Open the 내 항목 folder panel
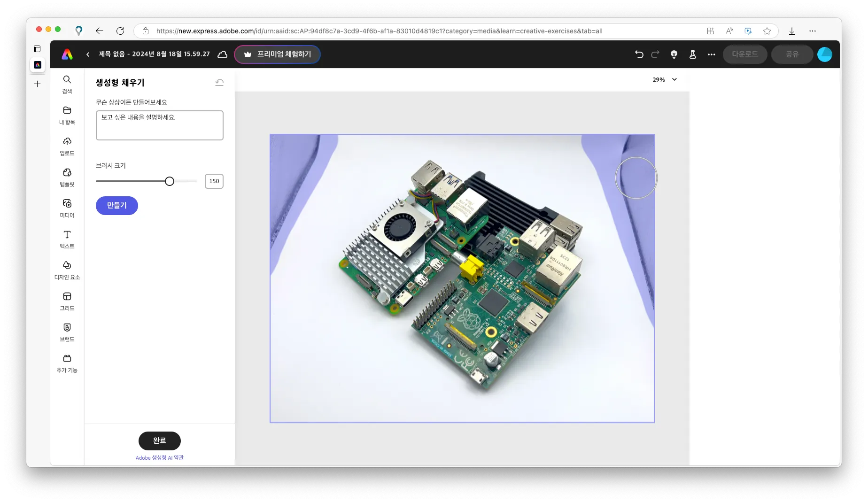868x502 pixels. coord(67,116)
